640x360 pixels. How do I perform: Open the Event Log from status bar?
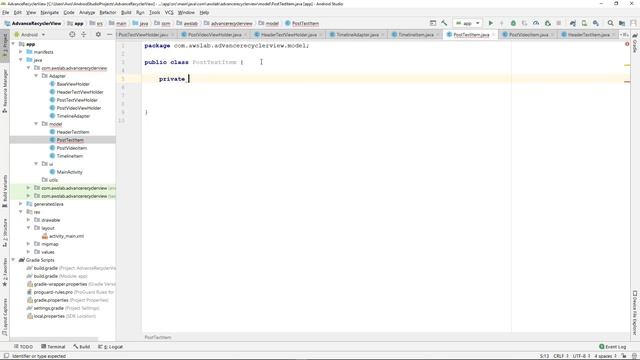(612, 347)
